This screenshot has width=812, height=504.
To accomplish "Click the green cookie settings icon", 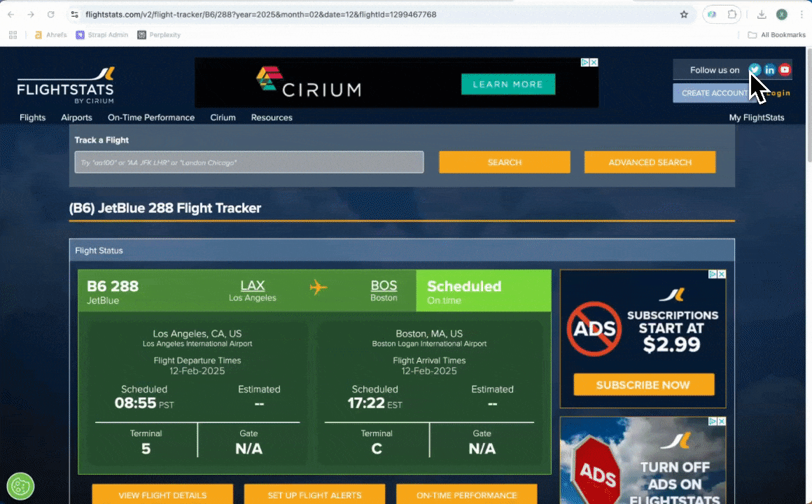I will click(20, 486).
